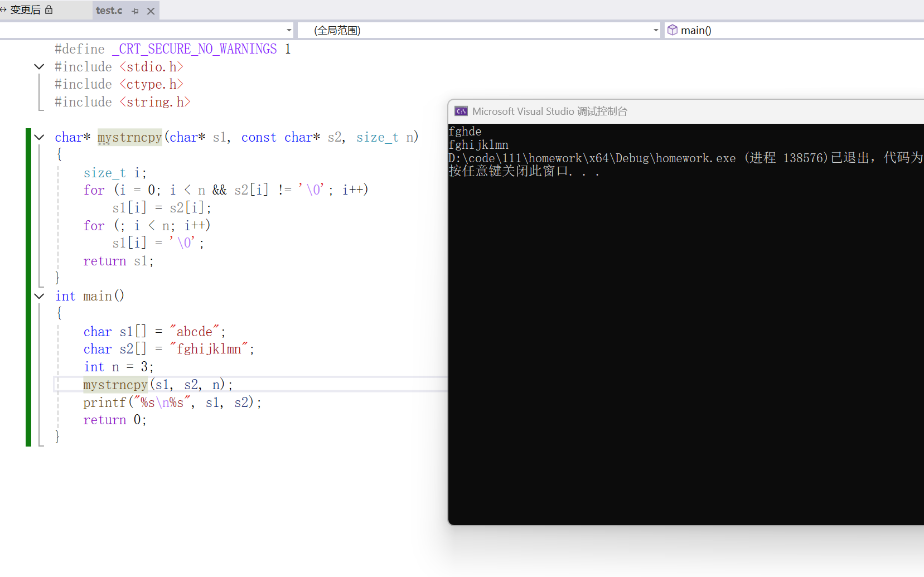Click inside the black console output area
Screen dimensions: 924x577
coord(686,346)
